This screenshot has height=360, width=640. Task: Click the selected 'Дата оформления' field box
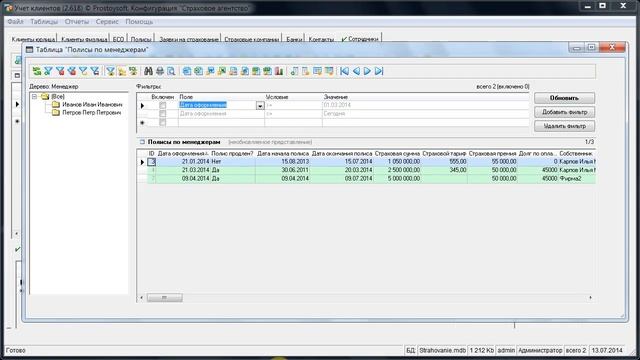click(218, 105)
